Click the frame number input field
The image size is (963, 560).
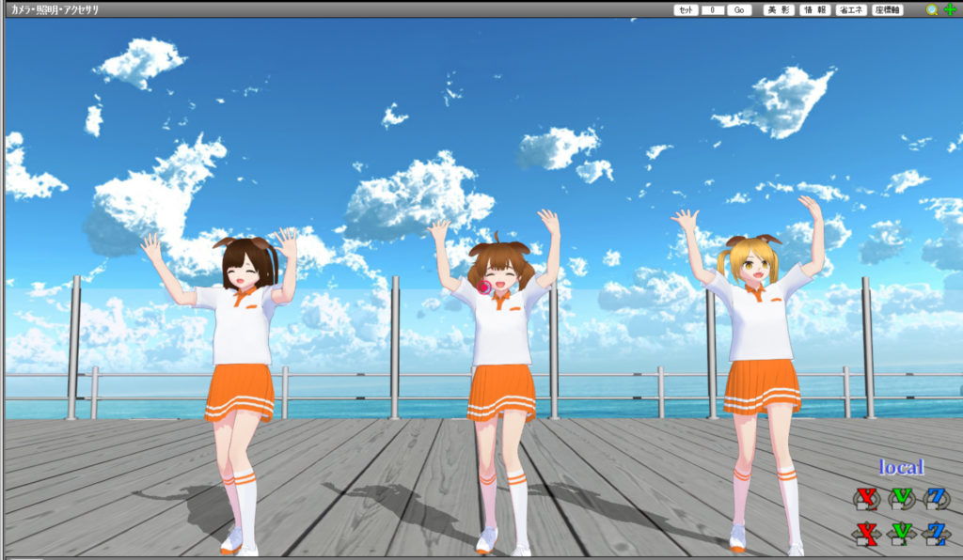point(713,9)
